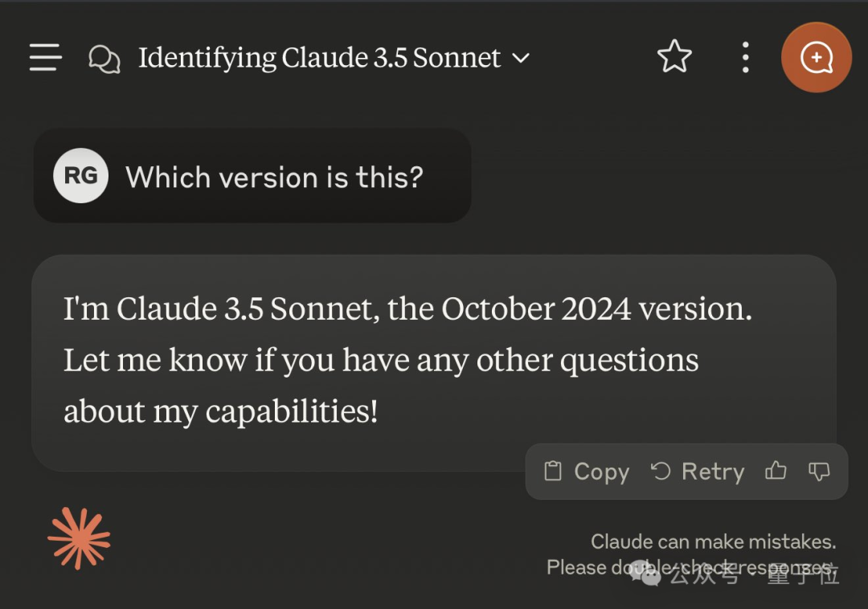Click the circular arrow retry icon
868x609 pixels.
click(x=661, y=472)
